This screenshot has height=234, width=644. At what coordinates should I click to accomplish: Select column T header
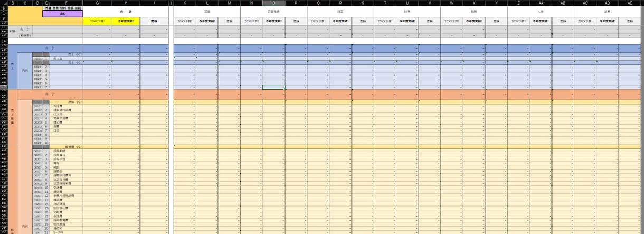coord(385,3)
